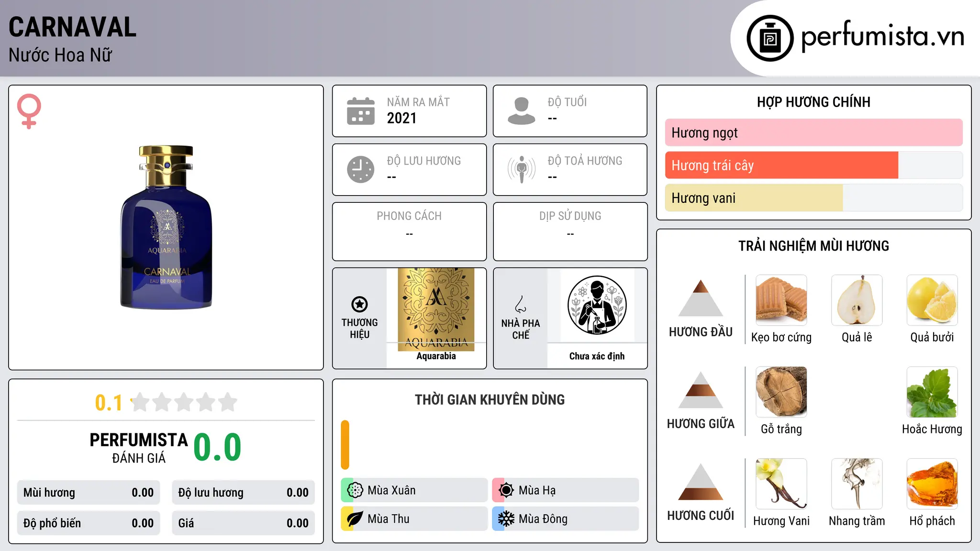Click the Hương trái cây accord bar
This screenshot has height=551, width=980.
tap(813, 165)
